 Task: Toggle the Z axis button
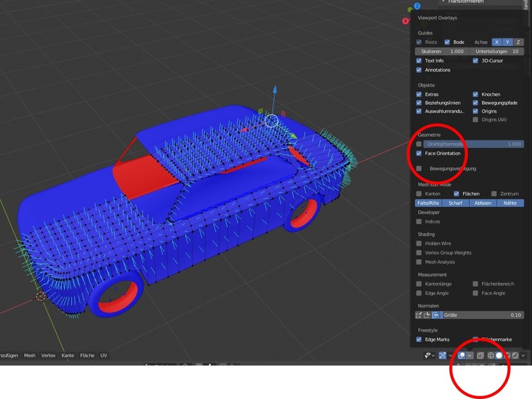pos(518,42)
